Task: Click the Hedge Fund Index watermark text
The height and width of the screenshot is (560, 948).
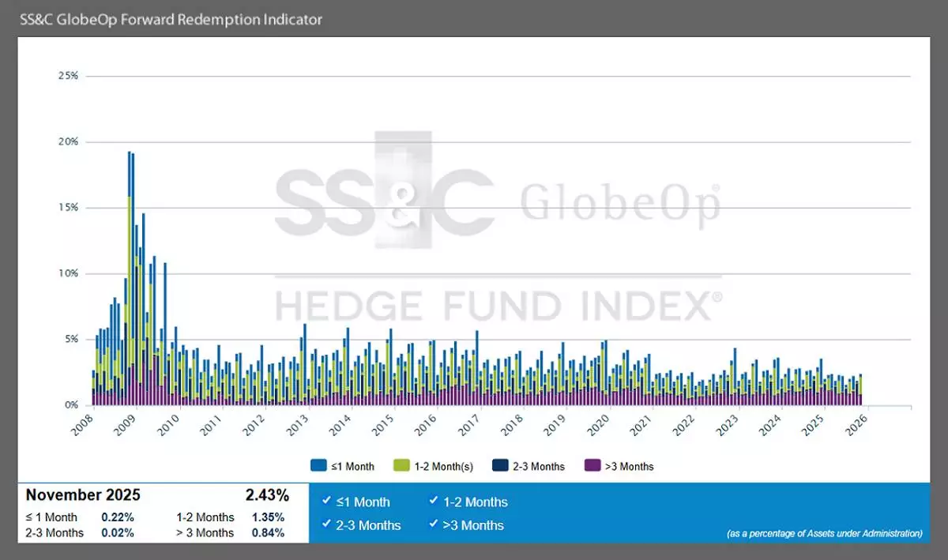Action: point(498,306)
